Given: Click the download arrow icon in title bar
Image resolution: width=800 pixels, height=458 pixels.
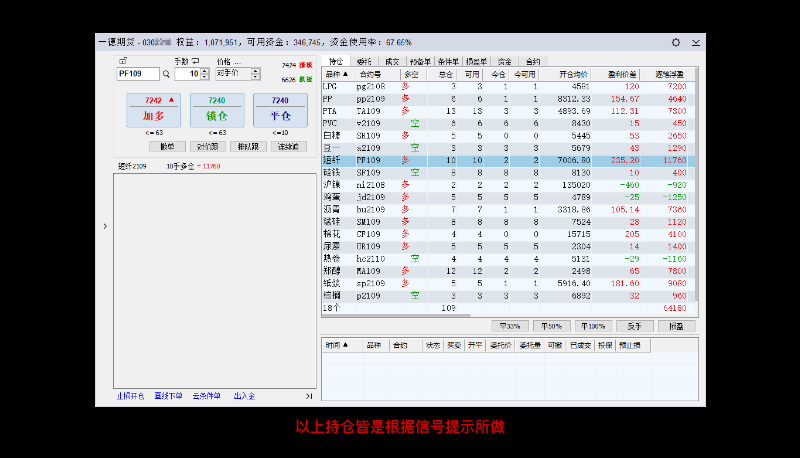Looking at the screenshot, I should 695,42.
